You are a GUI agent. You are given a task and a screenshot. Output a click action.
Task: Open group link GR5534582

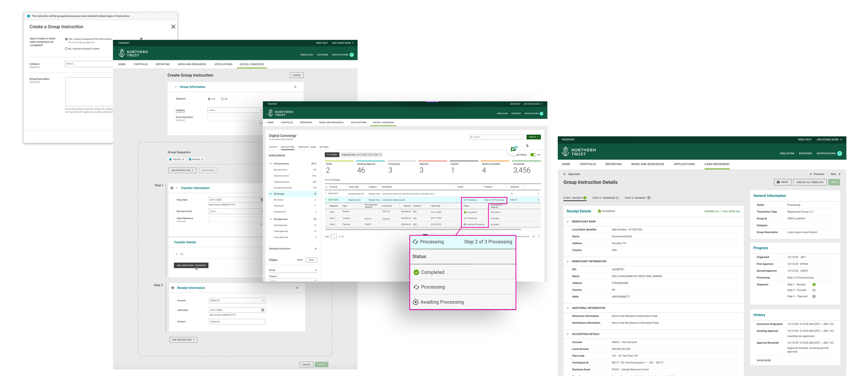tap(333, 200)
